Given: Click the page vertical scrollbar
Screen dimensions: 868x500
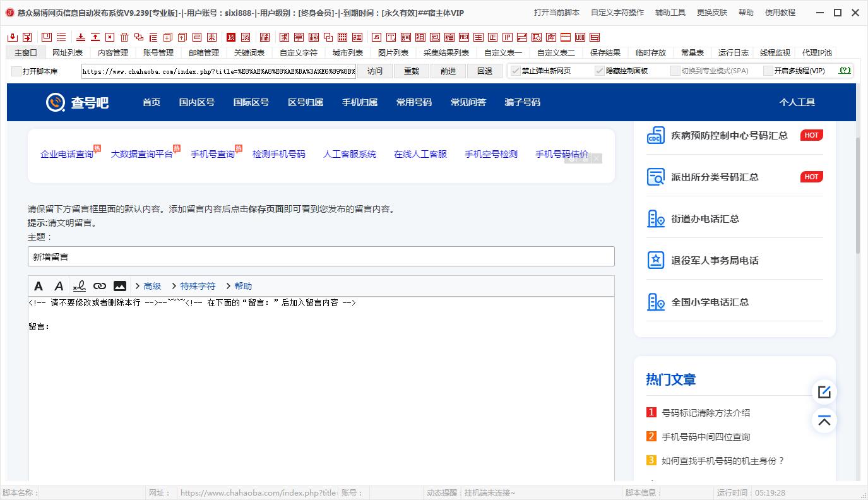Looking at the screenshot, I should [857, 196].
